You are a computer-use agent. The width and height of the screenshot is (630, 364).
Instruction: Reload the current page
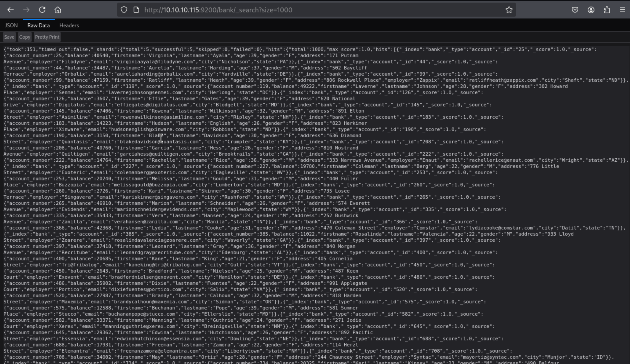[42, 10]
